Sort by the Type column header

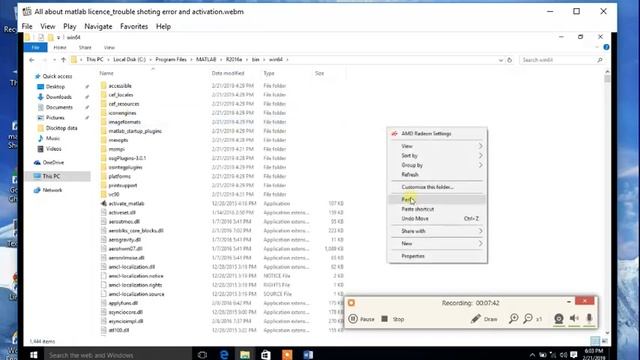(269, 73)
